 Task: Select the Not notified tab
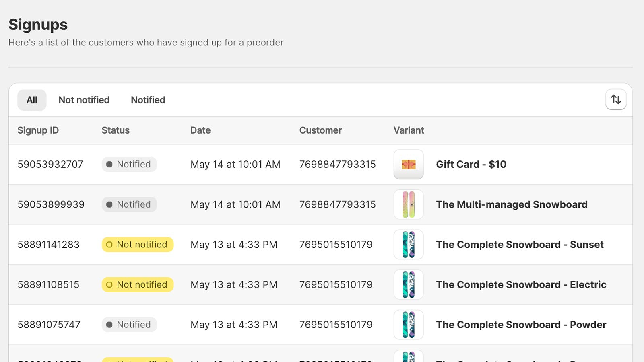[84, 100]
